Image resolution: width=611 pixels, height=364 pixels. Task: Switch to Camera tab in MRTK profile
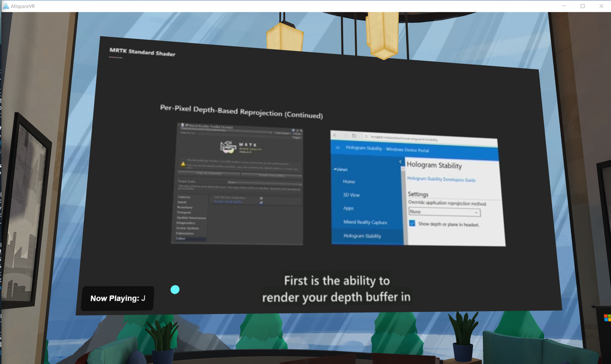[x=184, y=197]
